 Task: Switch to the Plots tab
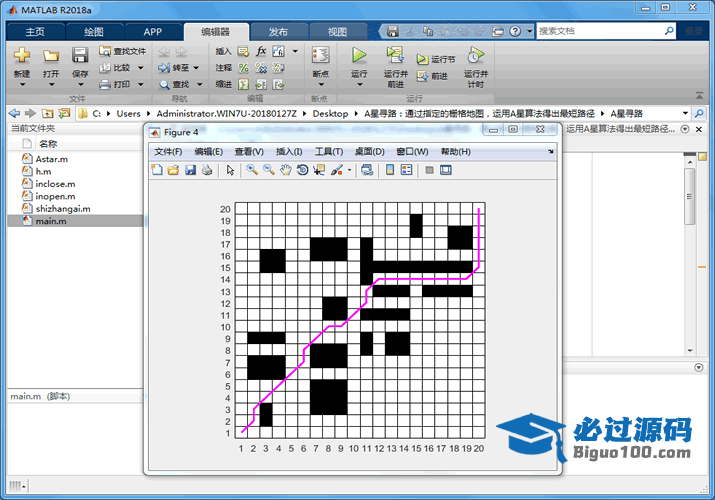pyautogui.click(x=94, y=31)
